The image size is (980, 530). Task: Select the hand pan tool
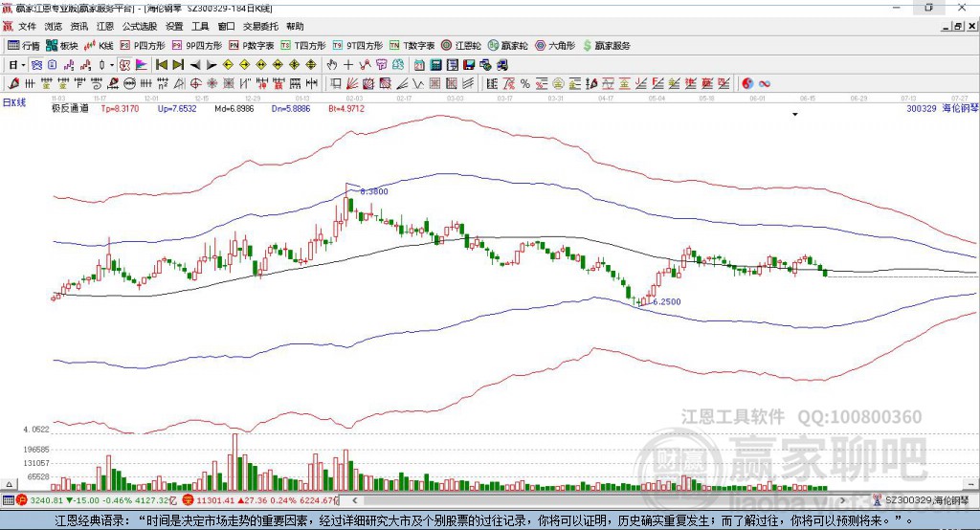click(331, 65)
